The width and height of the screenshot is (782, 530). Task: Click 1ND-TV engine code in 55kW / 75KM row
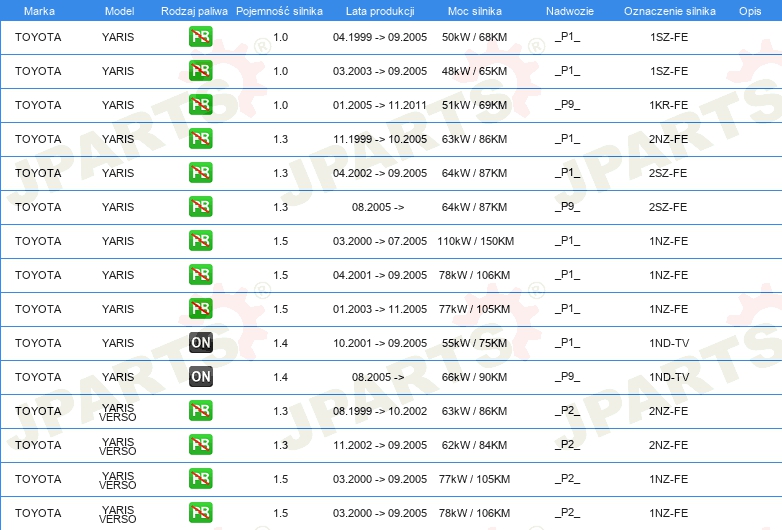(669, 343)
